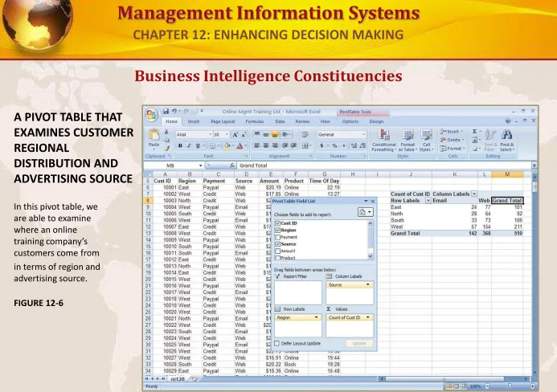557x392 pixels.
Task: Open Find & Select binoculars icon
Action: (x=507, y=141)
